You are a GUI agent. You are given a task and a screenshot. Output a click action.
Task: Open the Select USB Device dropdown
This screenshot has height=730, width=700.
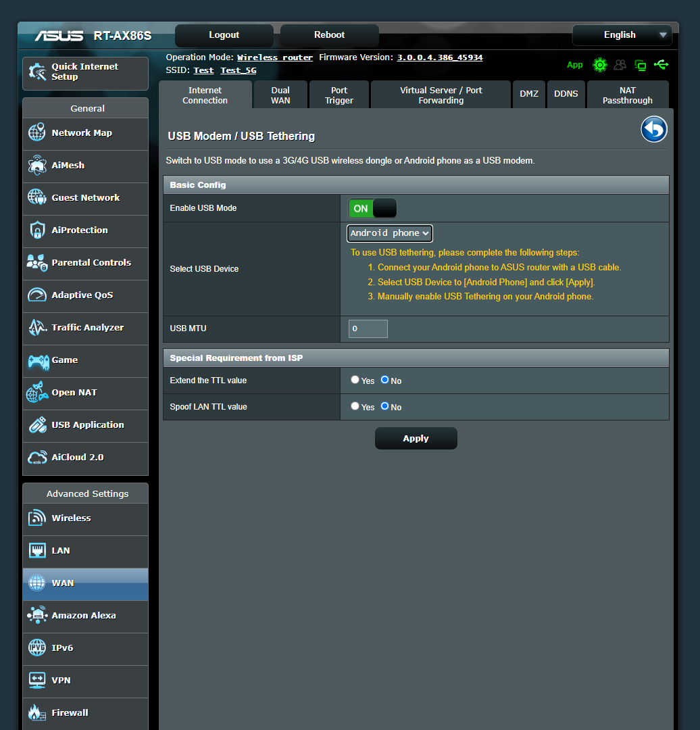click(x=389, y=233)
